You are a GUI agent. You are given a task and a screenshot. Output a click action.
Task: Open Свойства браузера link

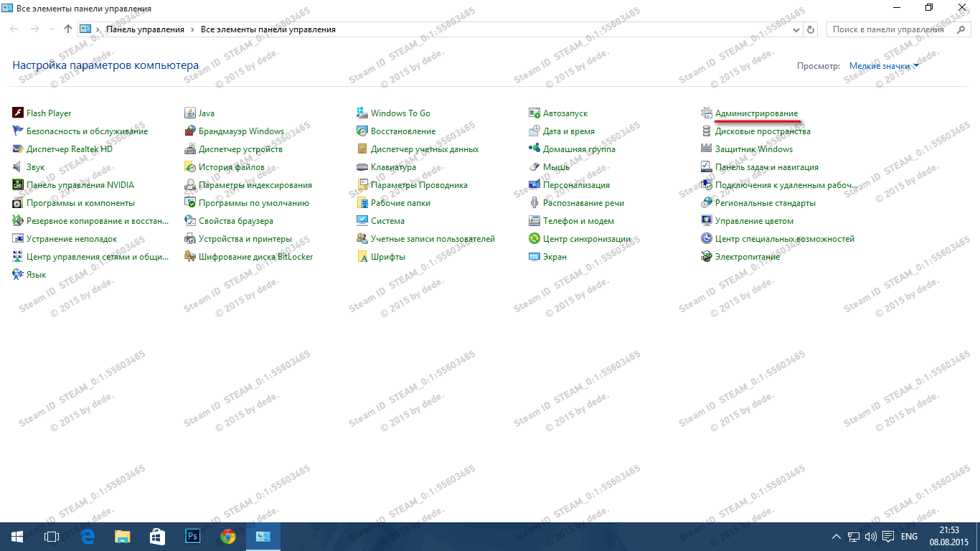[236, 221]
